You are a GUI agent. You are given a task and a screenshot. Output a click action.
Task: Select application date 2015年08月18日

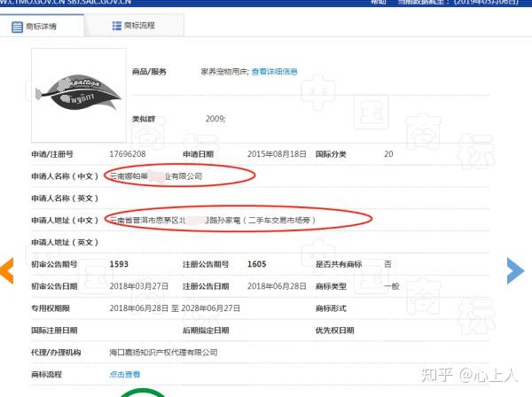[277, 154]
